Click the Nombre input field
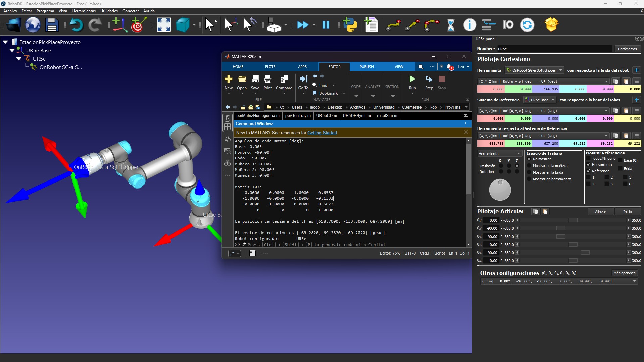Image resolution: width=644 pixels, height=362 pixels. tap(554, 49)
